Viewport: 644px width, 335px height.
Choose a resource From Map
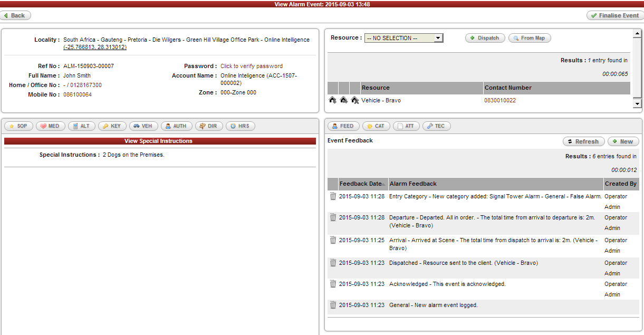tap(530, 38)
